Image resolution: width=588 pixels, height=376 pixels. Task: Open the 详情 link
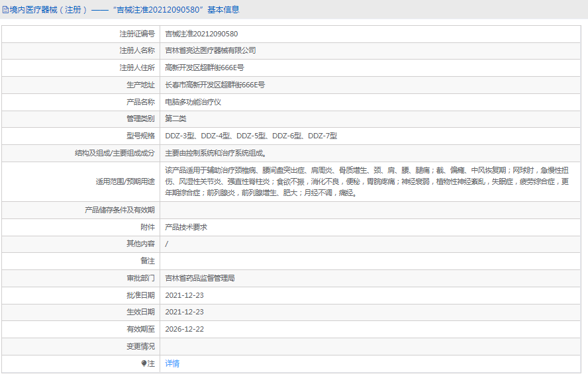[x=172, y=363]
